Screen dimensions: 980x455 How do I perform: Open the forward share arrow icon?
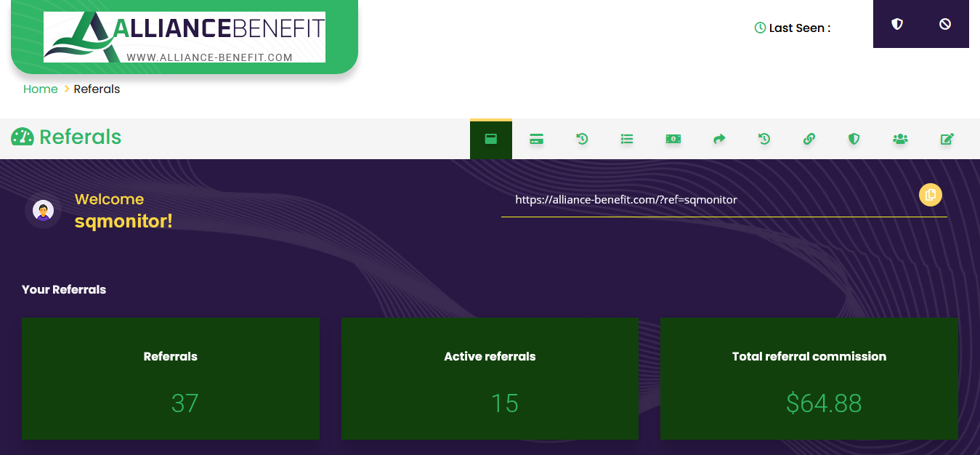pyautogui.click(x=719, y=139)
